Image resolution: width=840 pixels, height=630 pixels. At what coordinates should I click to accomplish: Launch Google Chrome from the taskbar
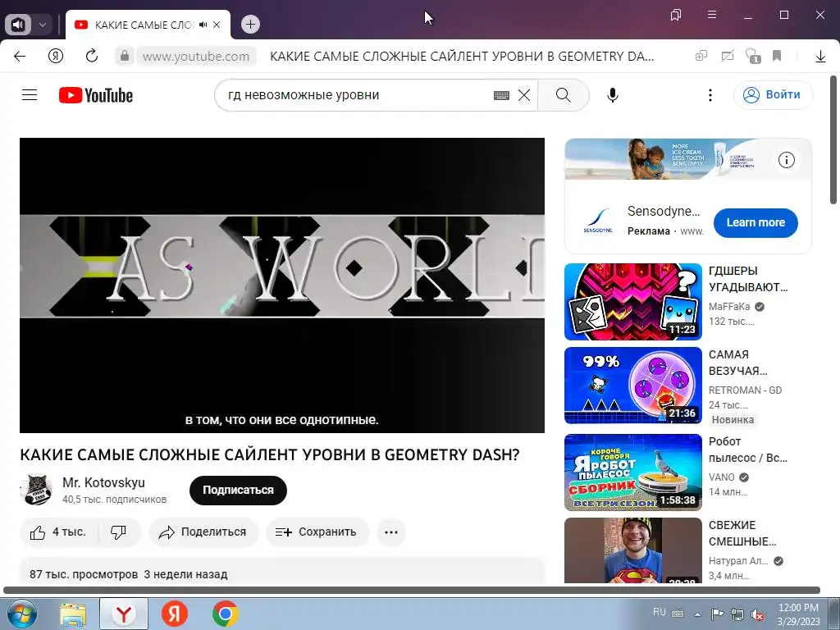[x=226, y=614]
